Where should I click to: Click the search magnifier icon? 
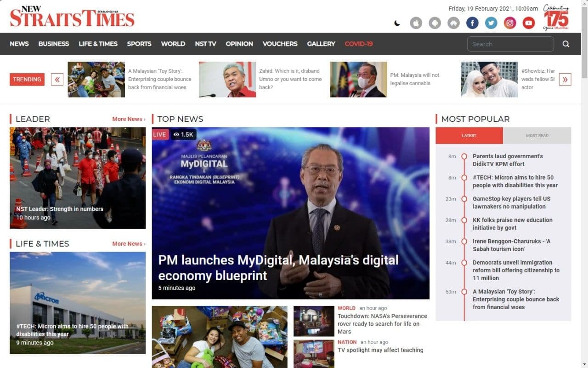coord(566,44)
